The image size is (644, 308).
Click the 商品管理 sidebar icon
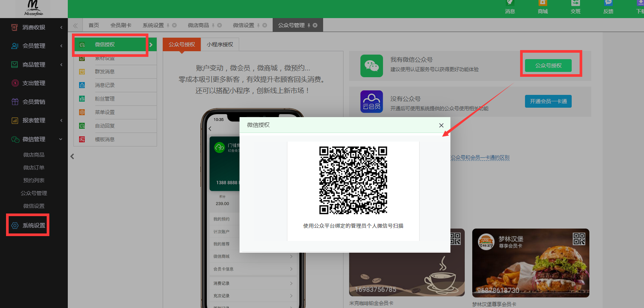click(15, 64)
